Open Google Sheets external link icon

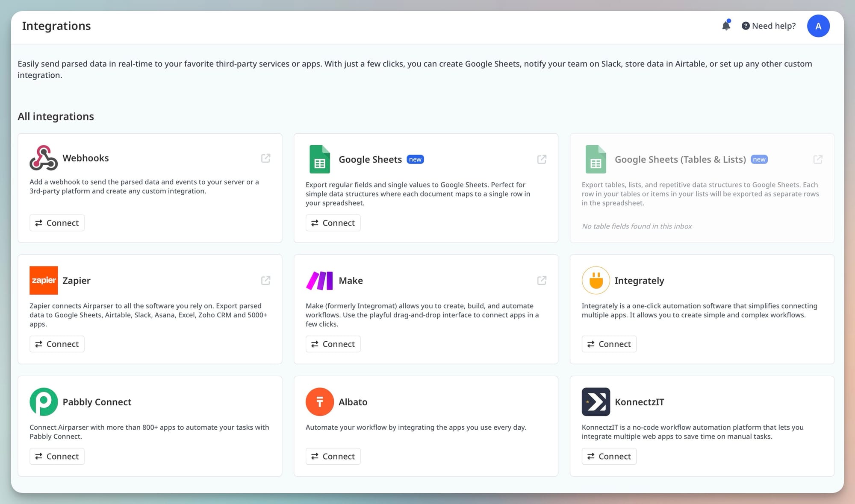pos(542,159)
